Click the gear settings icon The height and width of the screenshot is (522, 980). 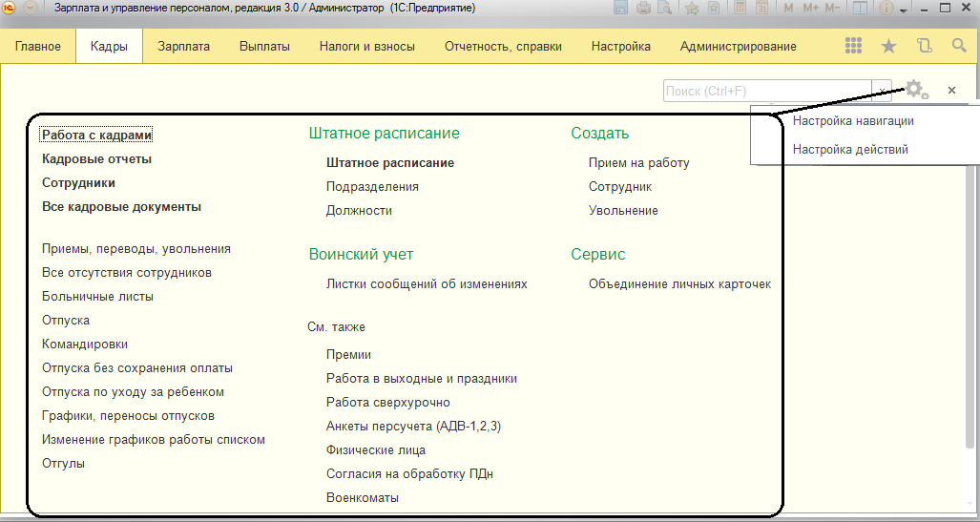click(915, 90)
